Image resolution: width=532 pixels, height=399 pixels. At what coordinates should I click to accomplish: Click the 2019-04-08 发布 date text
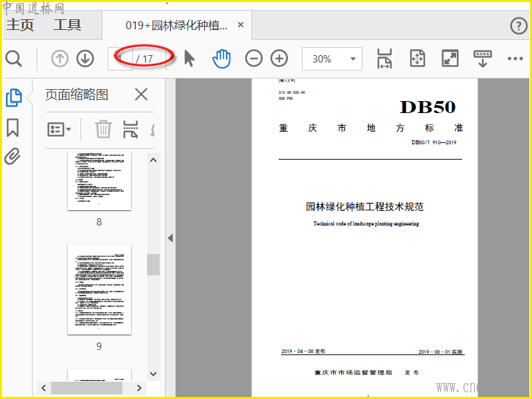(303, 351)
